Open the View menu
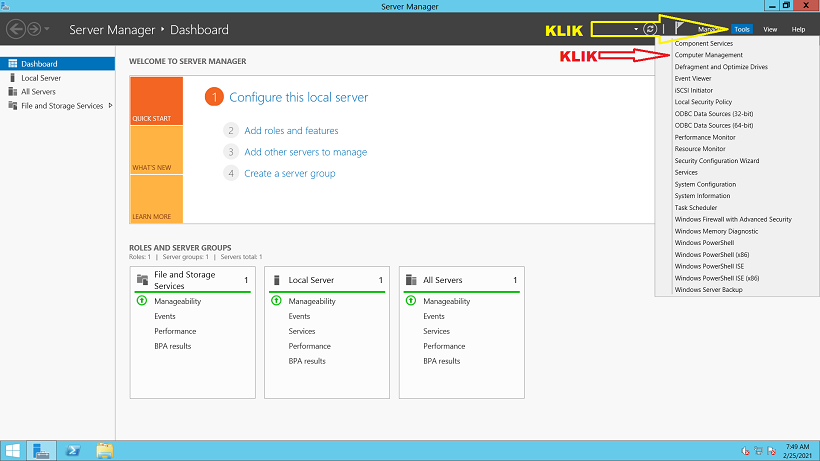 [770, 29]
